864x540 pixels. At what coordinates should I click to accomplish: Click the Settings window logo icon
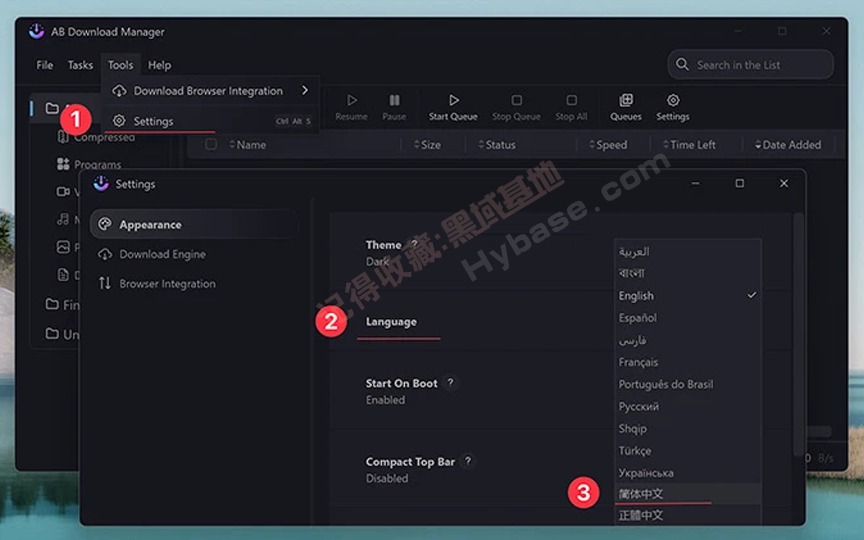coord(101,183)
